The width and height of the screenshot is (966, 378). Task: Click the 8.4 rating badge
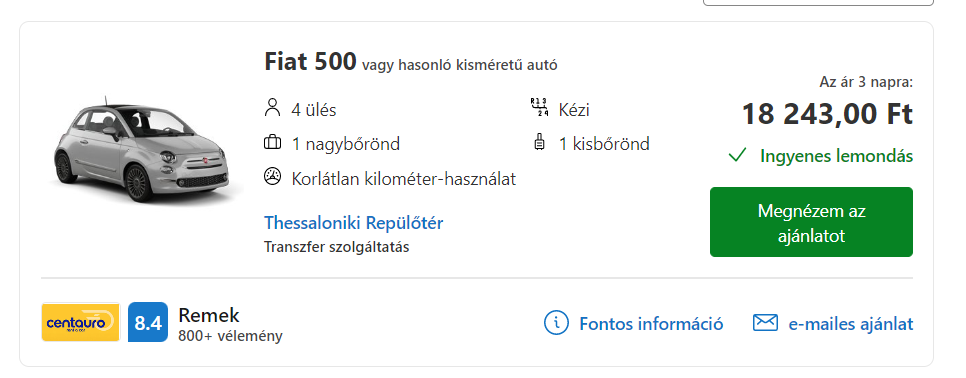pos(148,322)
